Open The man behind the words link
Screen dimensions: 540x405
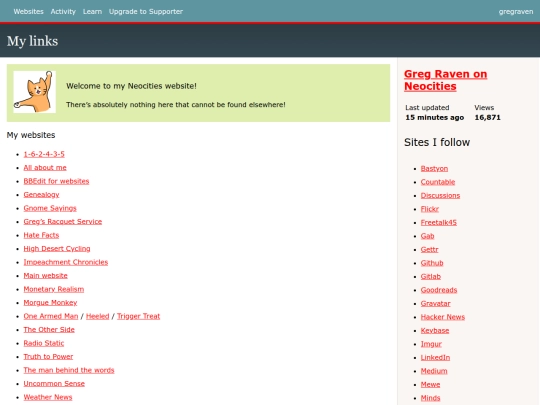click(x=69, y=370)
